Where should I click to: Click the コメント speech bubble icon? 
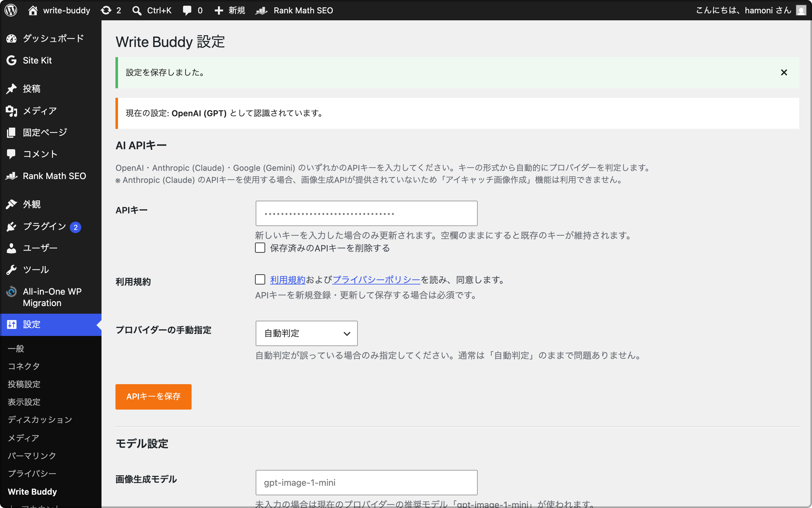point(11,154)
